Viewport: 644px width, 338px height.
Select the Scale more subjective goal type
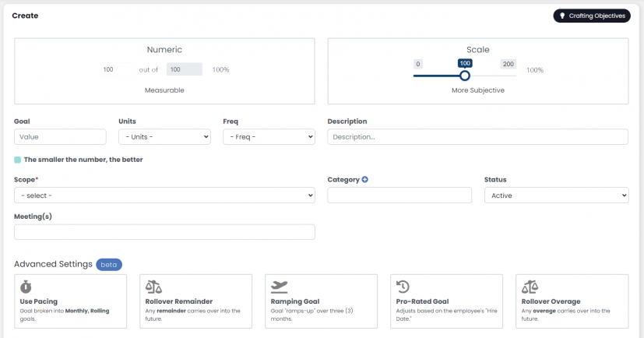click(477, 71)
